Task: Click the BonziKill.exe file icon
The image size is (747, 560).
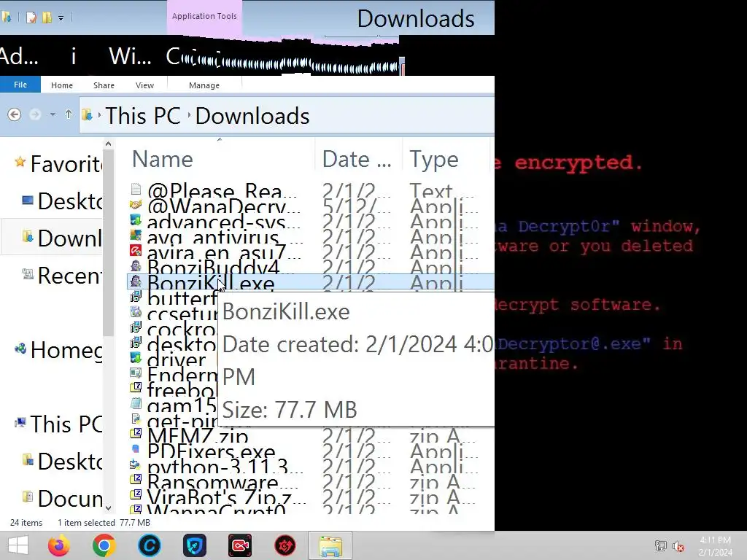Action: [x=136, y=281]
